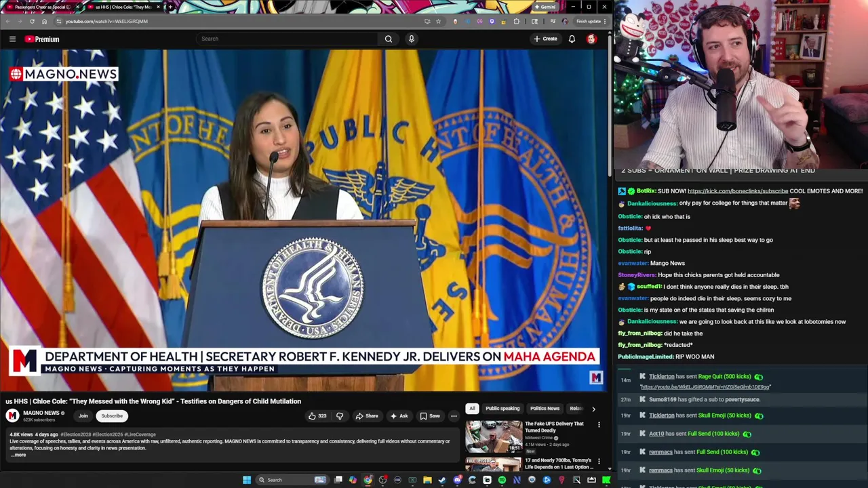Select the us HHS Chloe Cole tab
Screen dimensions: 868x488
click(122, 7)
